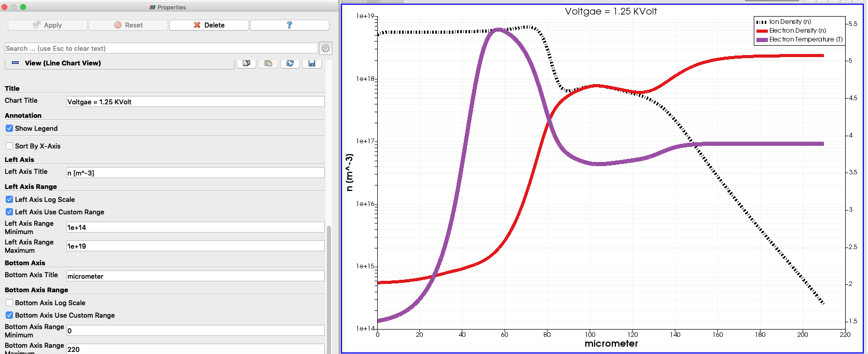Uncheck Show Legend
The height and width of the screenshot is (354, 868).
9,128
